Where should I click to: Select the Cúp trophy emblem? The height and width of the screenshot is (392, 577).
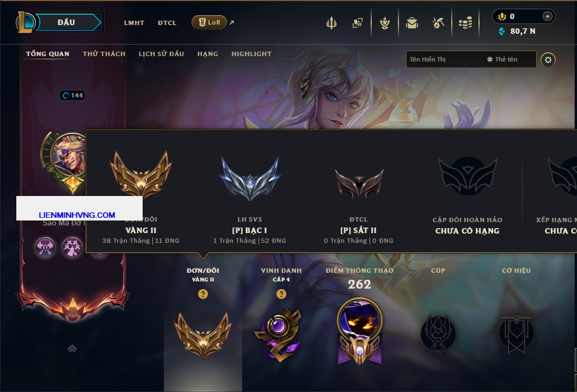point(438,334)
